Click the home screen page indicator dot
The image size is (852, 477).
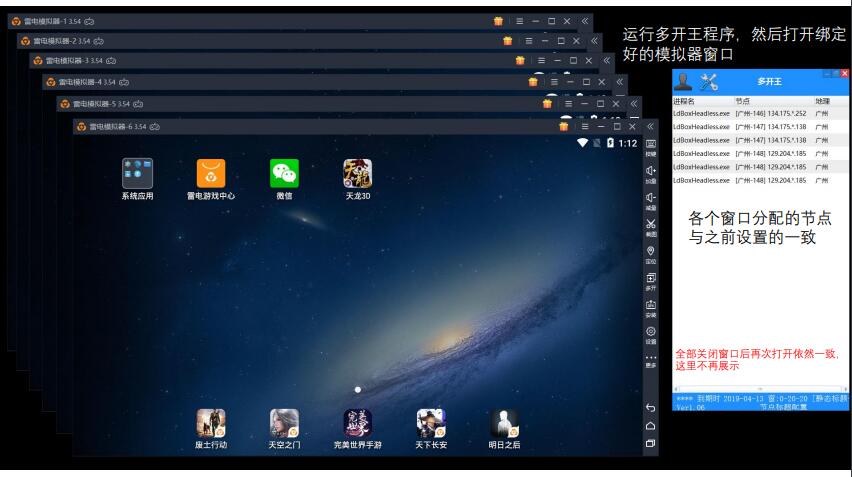click(x=358, y=390)
